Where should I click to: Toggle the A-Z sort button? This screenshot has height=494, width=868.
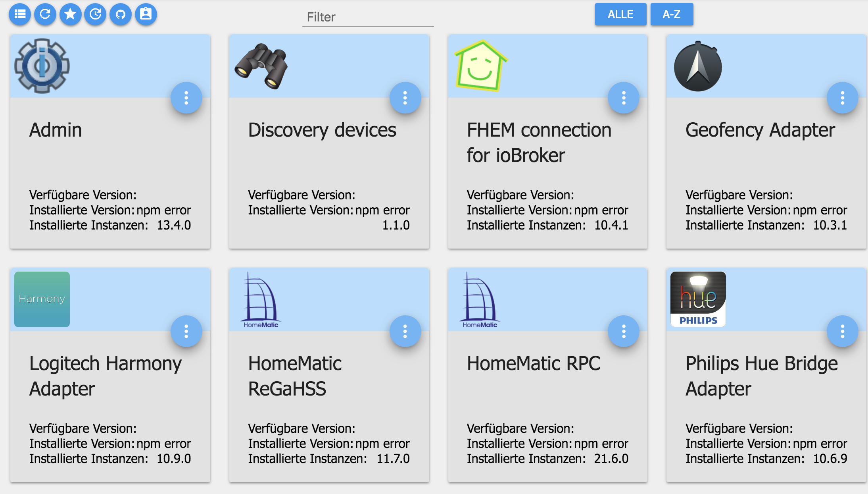click(672, 14)
